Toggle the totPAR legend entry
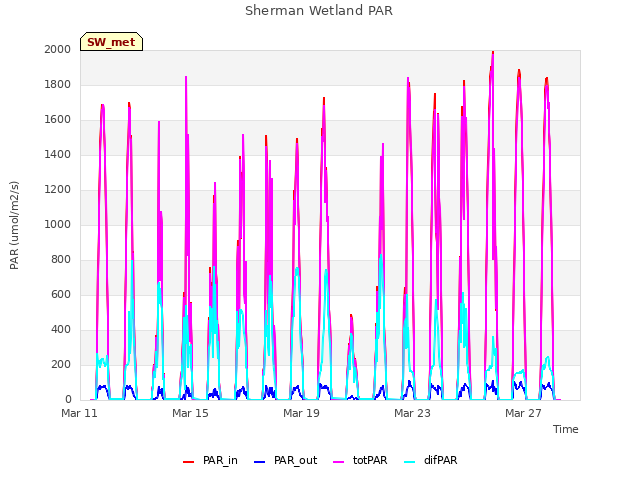640x480 pixels. [360, 461]
